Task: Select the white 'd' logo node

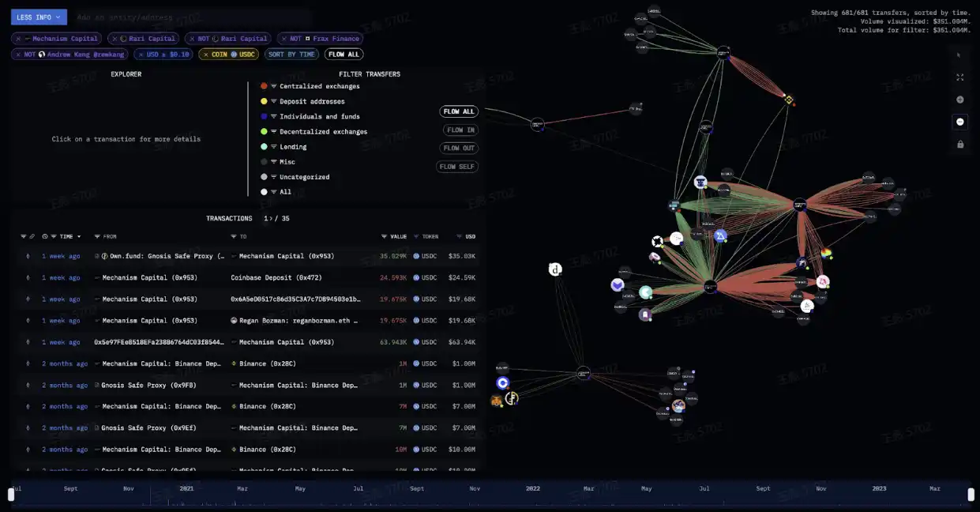Action: point(555,269)
